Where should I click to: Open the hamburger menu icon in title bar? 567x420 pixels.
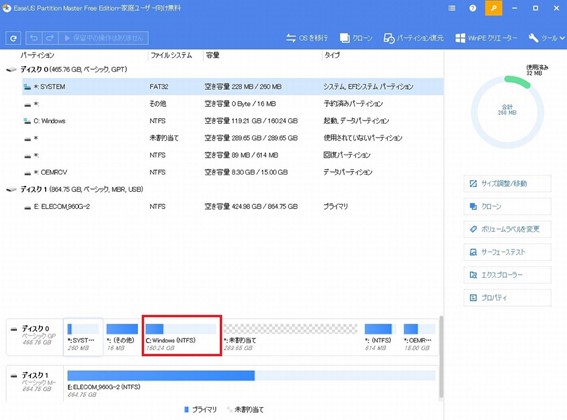pos(452,8)
